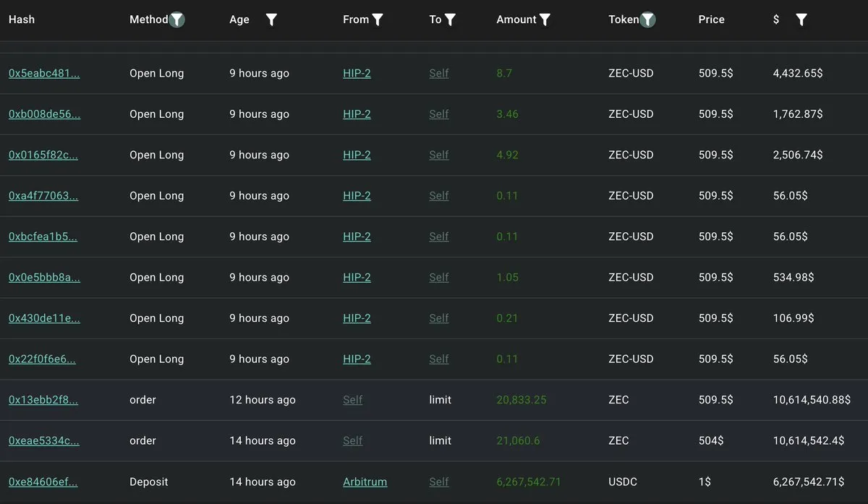Click Self recipient in the Deposit row

439,482
